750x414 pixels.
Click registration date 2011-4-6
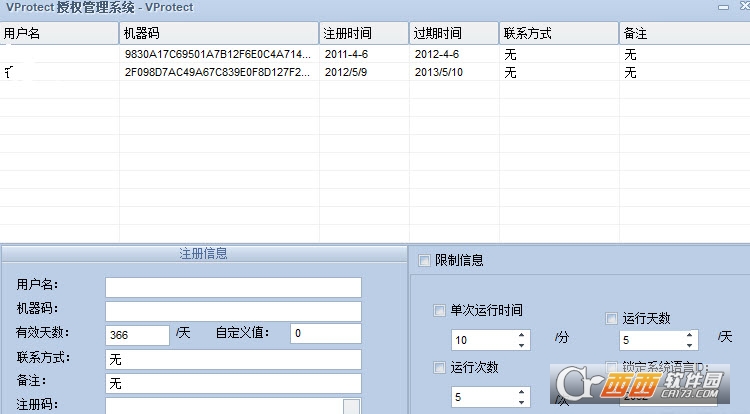346,54
